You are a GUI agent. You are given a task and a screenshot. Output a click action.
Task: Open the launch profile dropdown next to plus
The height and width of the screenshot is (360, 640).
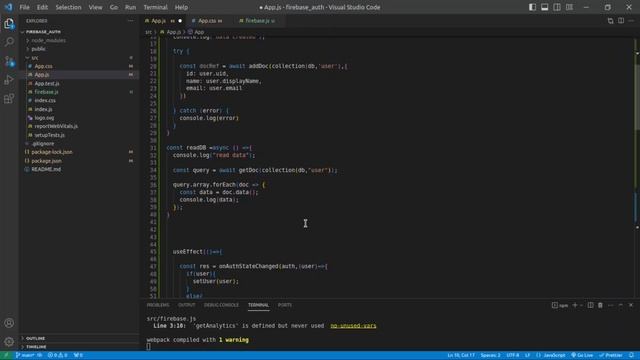pos(581,305)
